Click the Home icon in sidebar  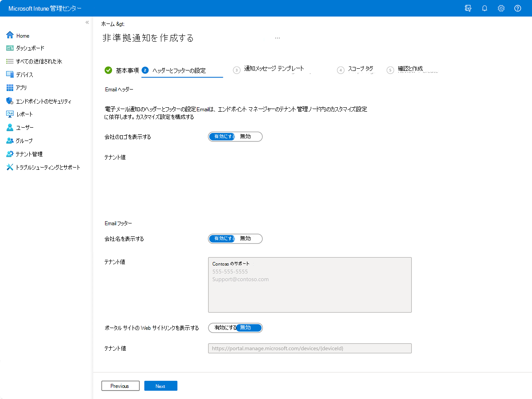[x=10, y=35]
